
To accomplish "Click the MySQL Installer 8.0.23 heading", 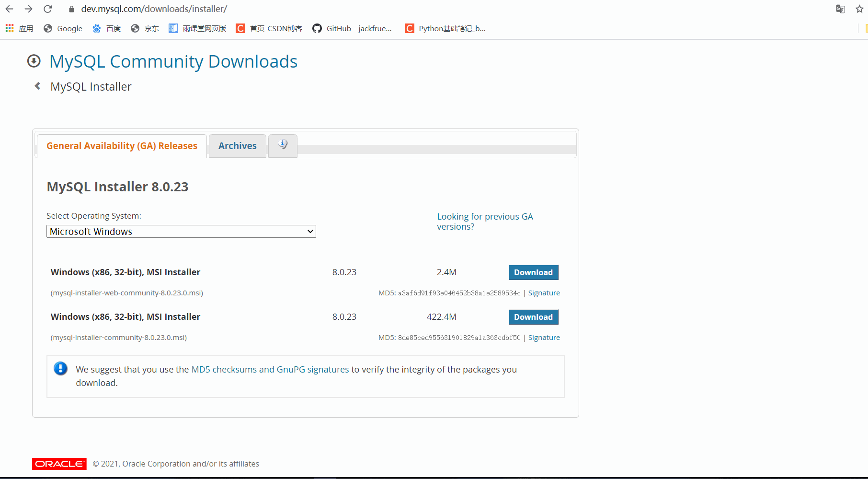I will [117, 187].
